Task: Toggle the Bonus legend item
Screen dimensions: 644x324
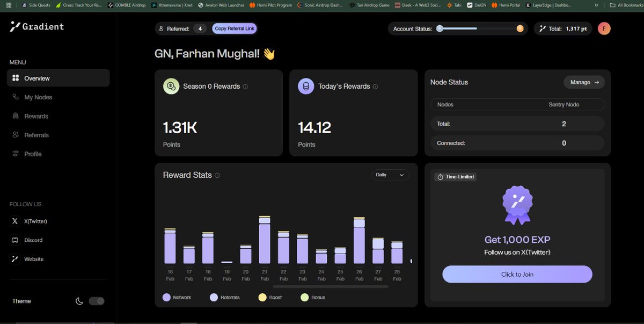Action: (313, 297)
